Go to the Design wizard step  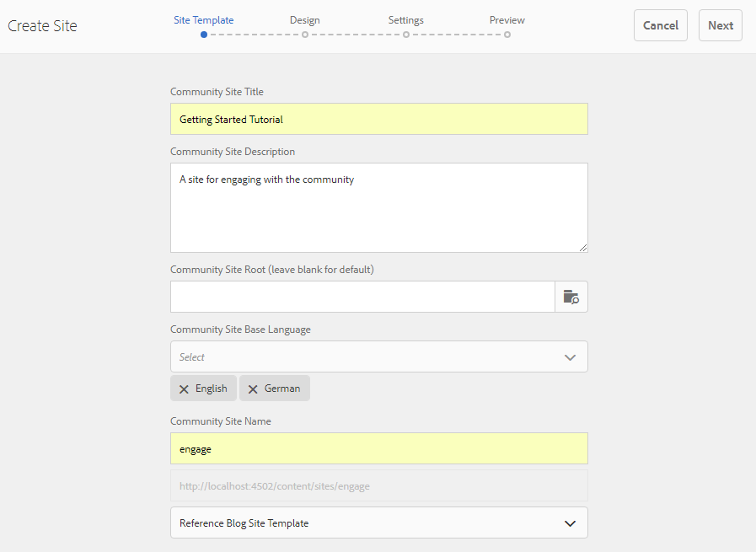tap(304, 20)
